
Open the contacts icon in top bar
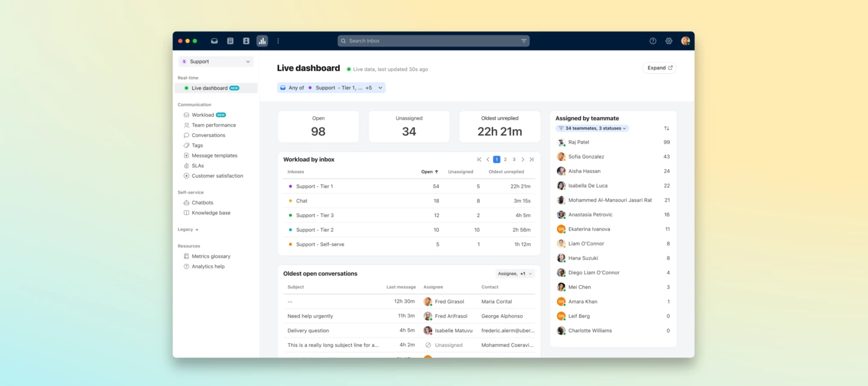pyautogui.click(x=246, y=41)
